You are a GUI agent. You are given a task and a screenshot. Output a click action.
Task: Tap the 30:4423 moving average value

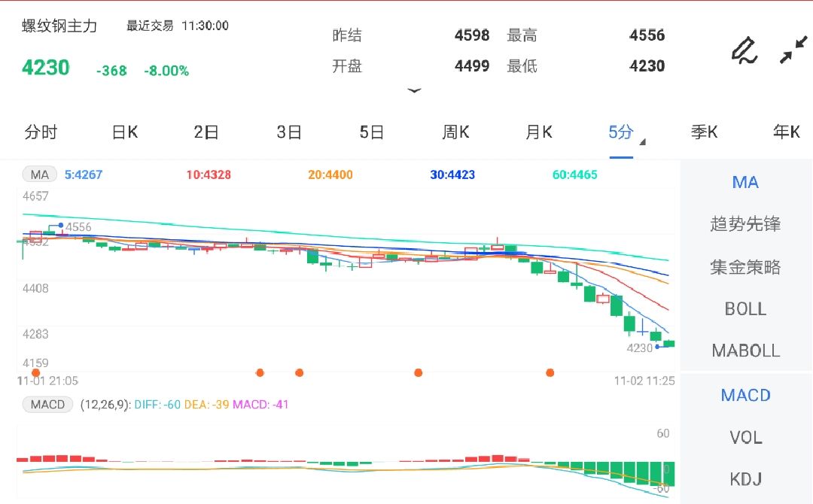452,175
